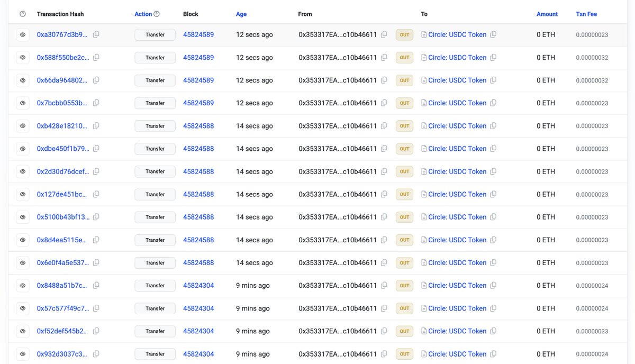The width and height of the screenshot is (635, 364).
Task: Copy USDC Token address in row 0x588f550be2c
Action: pyautogui.click(x=493, y=57)
